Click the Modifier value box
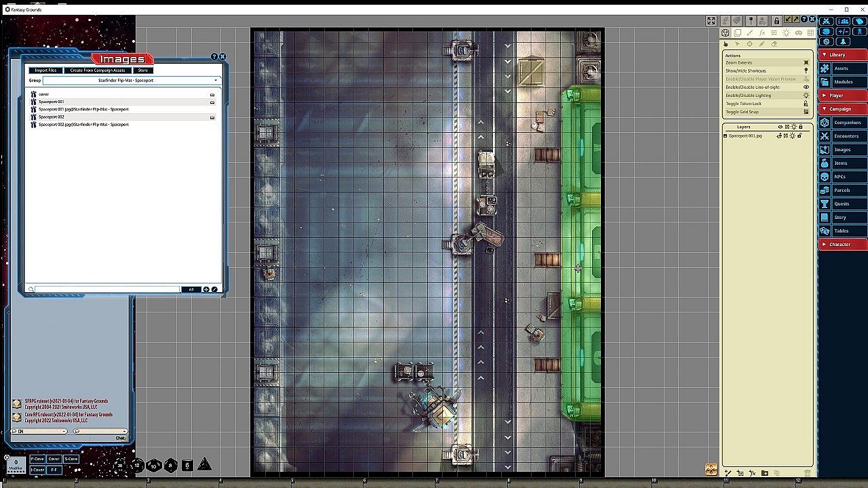Screen dimensions: 868x488 [16, 464]
